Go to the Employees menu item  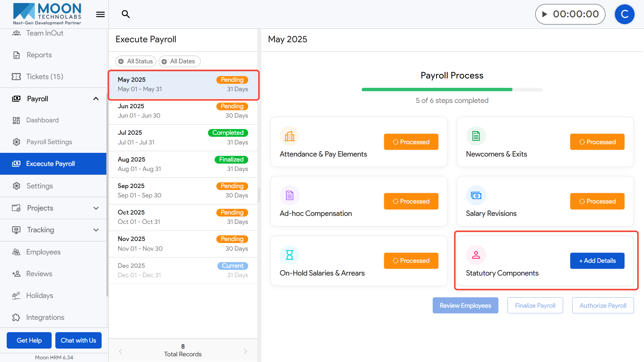click(43, 252)
